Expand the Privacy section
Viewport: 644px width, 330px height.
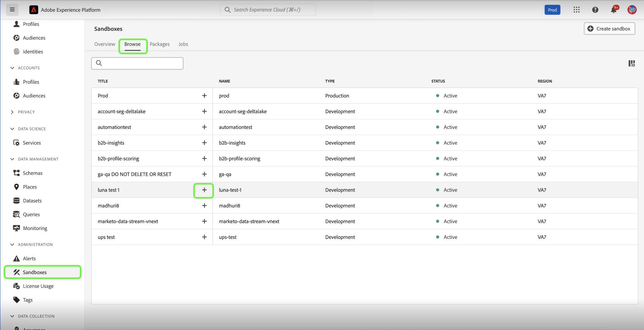12,112
